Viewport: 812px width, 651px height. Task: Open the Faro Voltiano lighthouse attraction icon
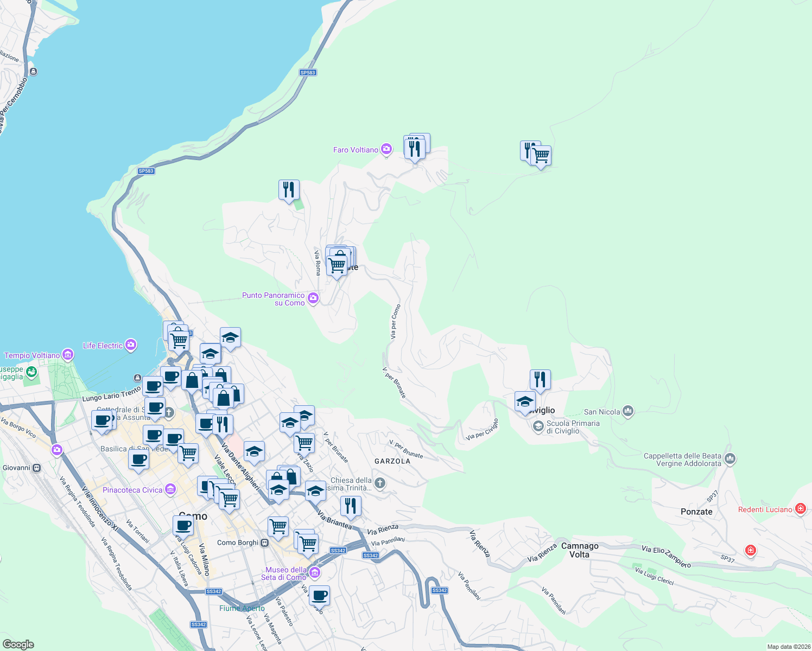point(386,149)
